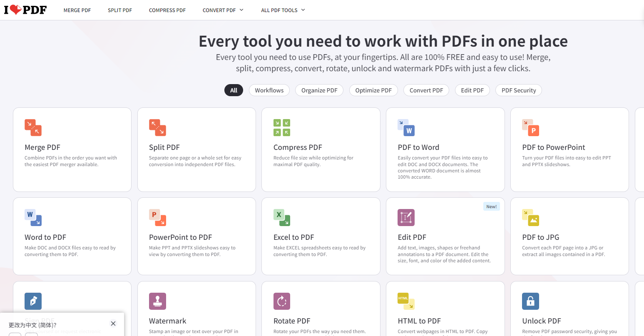Open the Edit PDF tool icon
644x336 pixels.
pos(406,217)
